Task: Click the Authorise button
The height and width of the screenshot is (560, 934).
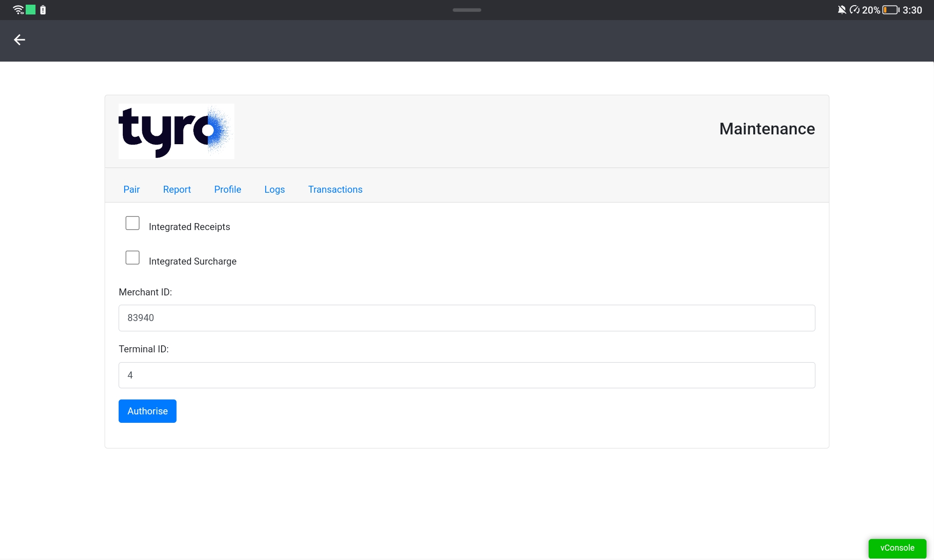Action: (x=147, y=411)
